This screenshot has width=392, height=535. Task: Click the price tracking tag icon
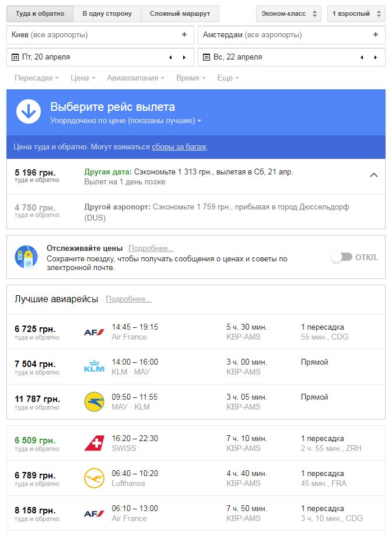pos(26,257)
